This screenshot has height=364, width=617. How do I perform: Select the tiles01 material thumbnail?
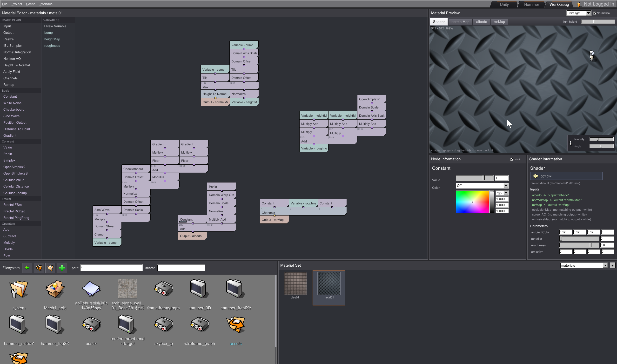click(x=295, y=283)
